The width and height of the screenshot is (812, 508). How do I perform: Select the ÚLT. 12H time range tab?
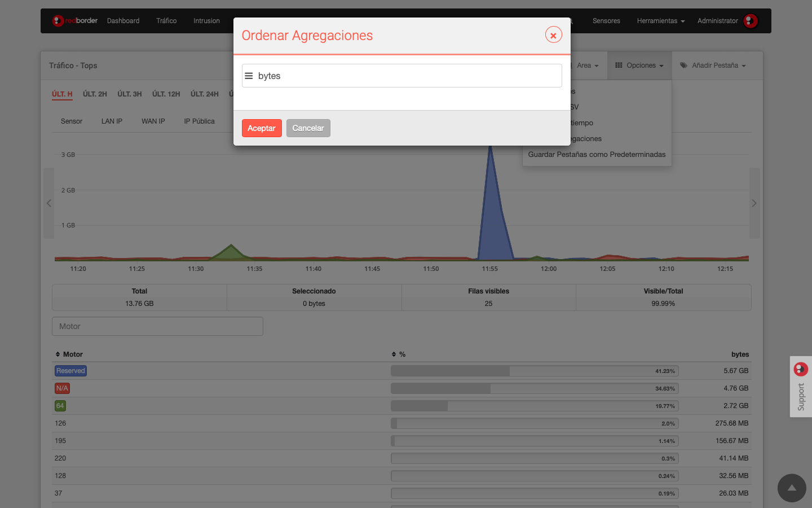166,94
